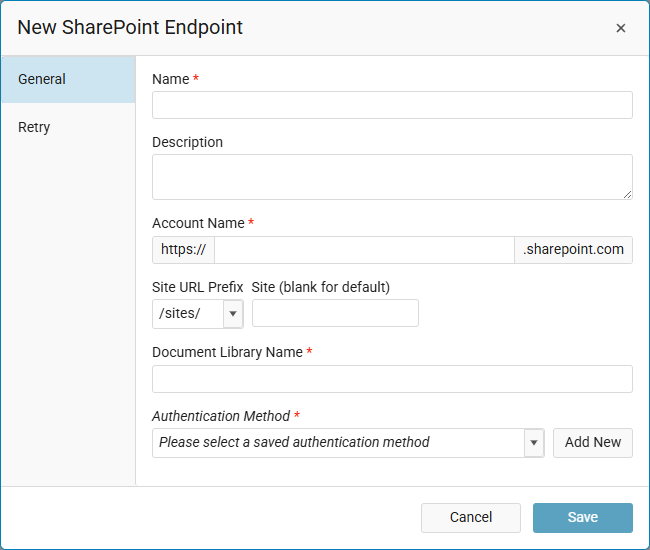Click the Site (blank for default) field
650x550 pixels.
click(x=335, y=313)
